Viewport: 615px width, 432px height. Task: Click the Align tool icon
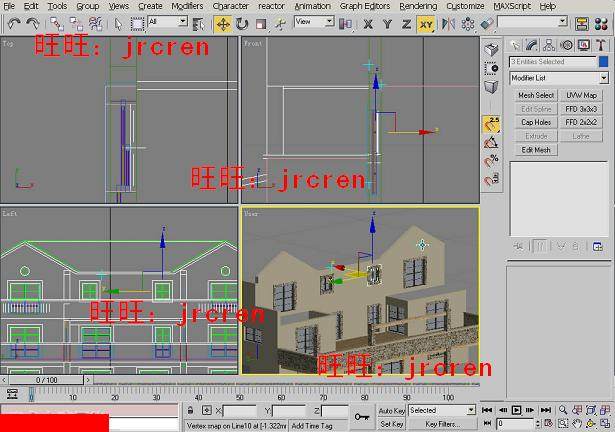[x=487, y=24]
